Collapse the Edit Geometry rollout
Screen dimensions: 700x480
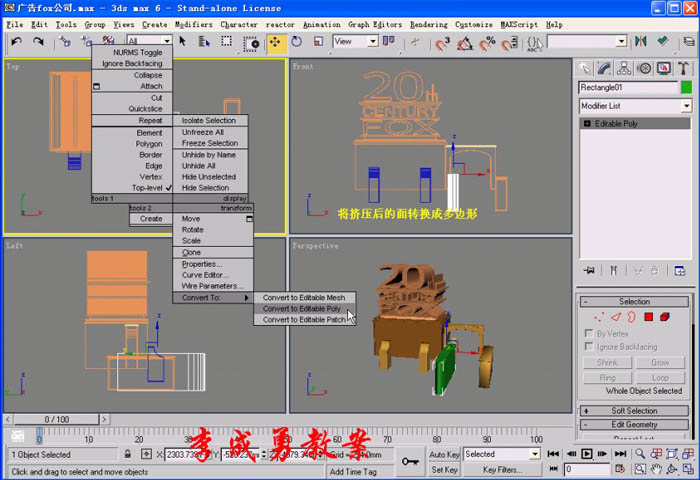(x=634, y=424)
